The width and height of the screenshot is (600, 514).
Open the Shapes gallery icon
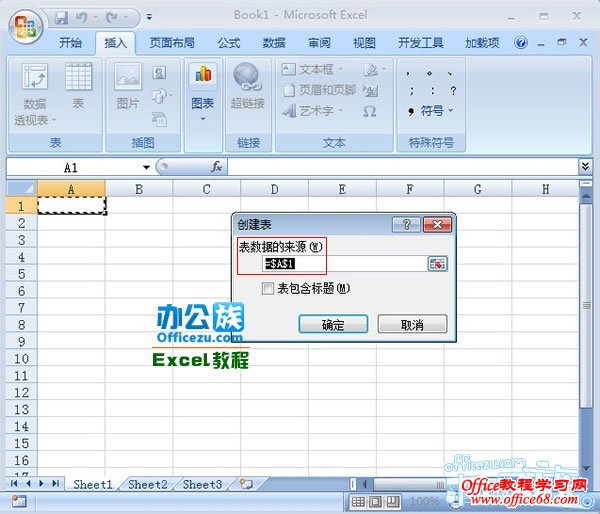[x=160, y=96]
